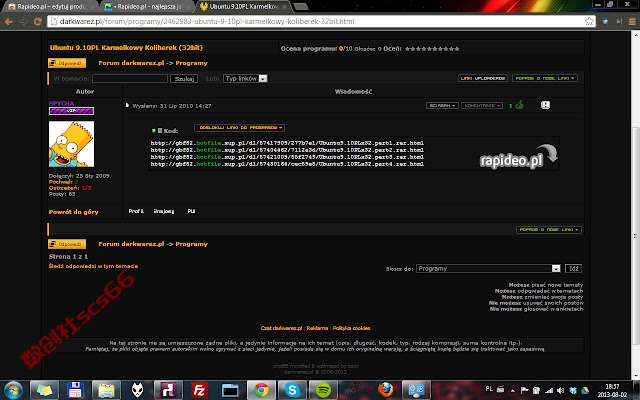Screen dimensions: 640x400
Task: Click the Śledź odpowiedzi w tym temacie link
Action: [x=93, y=266]
